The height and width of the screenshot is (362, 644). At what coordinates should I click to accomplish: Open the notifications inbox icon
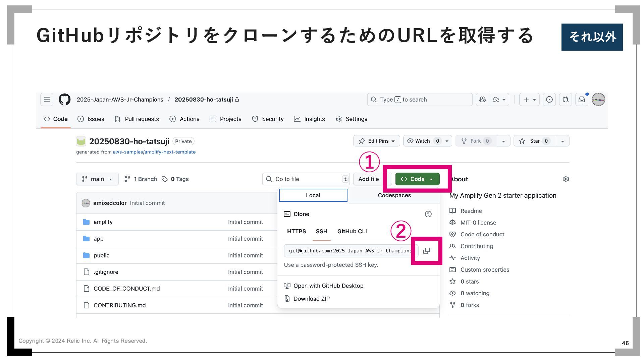pos(582,100)
